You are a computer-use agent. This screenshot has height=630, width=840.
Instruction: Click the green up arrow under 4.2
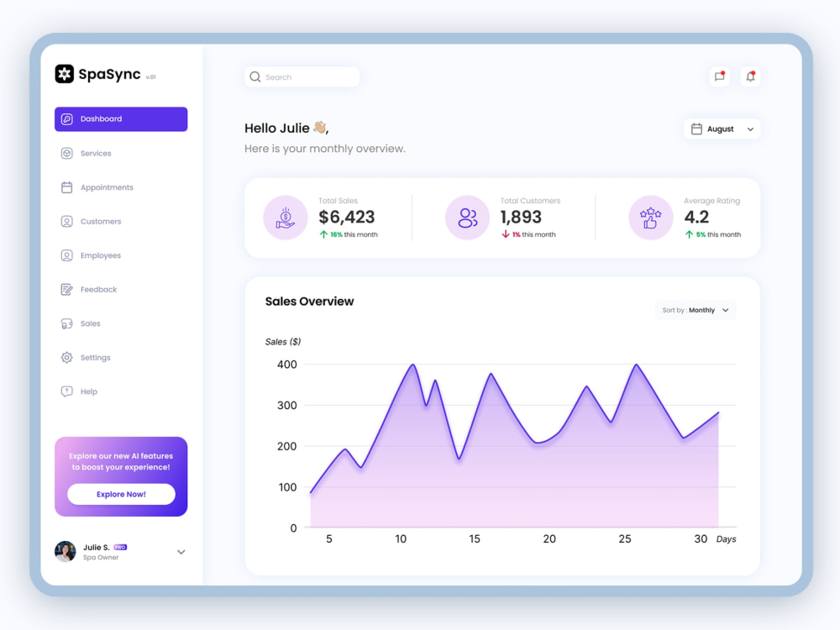coord(690,234)
